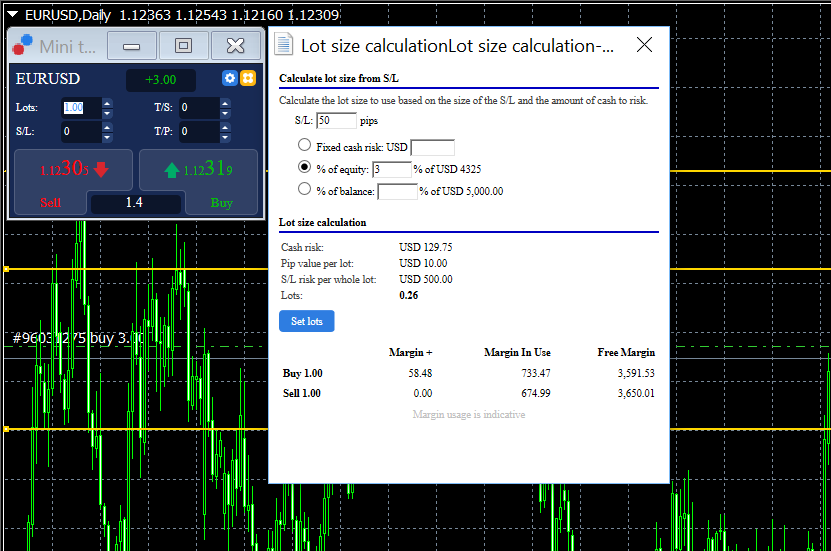Click the mini terminal red-blue logo icon
Image resolution: width=831 pixels, height=551 pixels.
pyautogui.click(x=22, y=46)
